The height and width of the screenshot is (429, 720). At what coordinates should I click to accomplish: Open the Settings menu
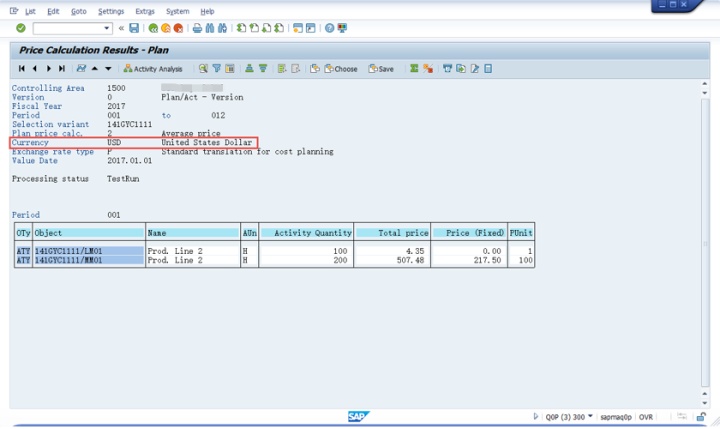[x=111, y=11]
